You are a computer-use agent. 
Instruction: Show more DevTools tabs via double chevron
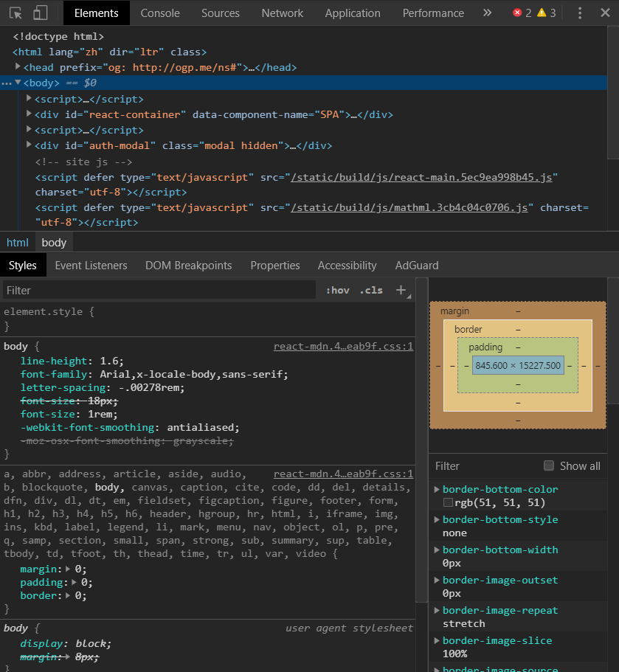tap(487, 13)
